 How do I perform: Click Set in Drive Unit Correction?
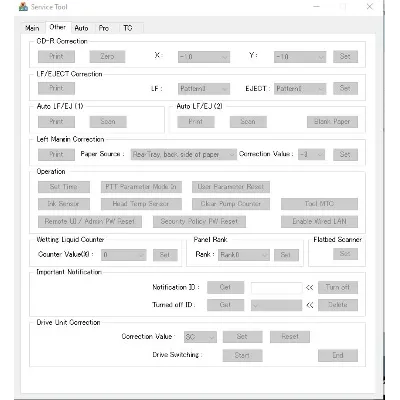242,337
